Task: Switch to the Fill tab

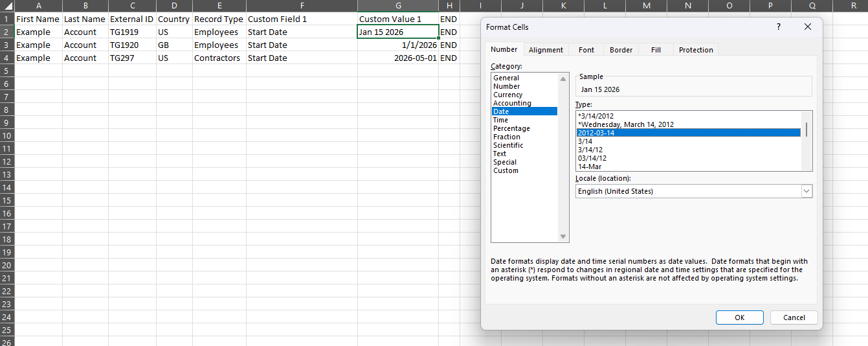Action: pos(656,50)
